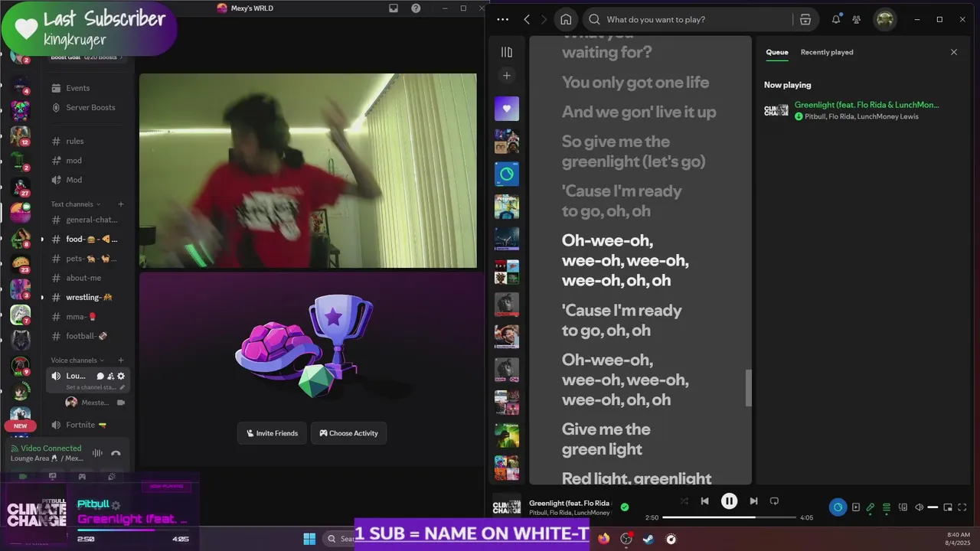This screenshot has width=980, height=551.
Task: Click Discord share screen icon
Action: (52, 476)
